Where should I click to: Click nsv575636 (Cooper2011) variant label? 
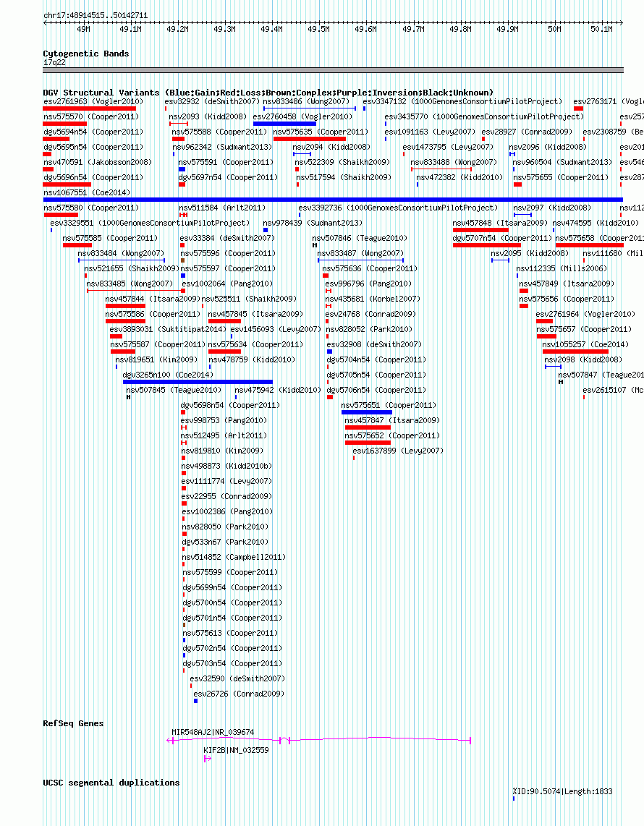pyautogui.click(x=370, y=268)
